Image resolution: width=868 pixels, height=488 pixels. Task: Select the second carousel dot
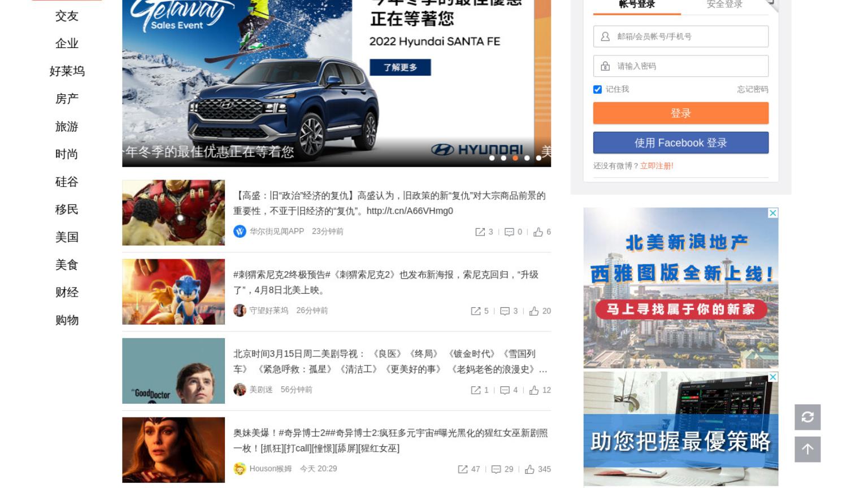(x=504, y=158)
